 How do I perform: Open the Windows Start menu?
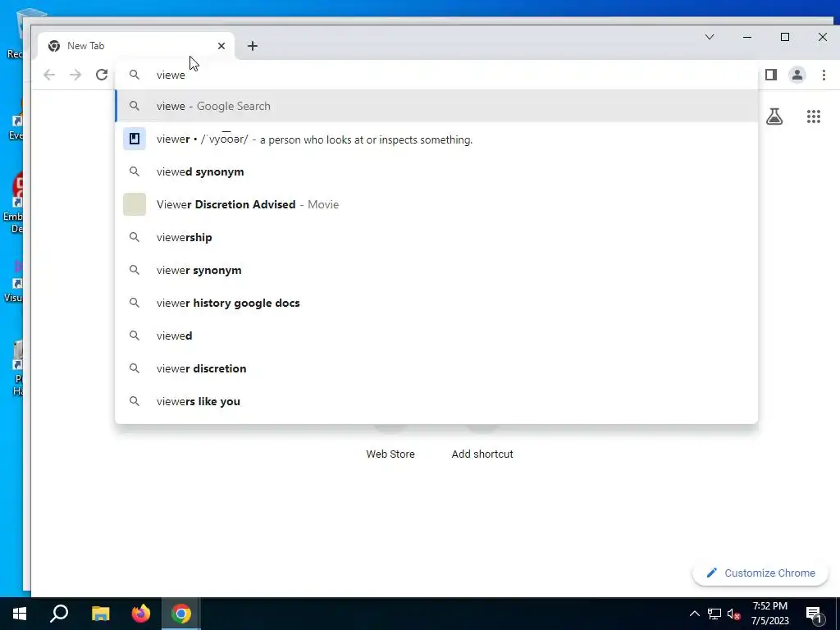coord(20,614)
